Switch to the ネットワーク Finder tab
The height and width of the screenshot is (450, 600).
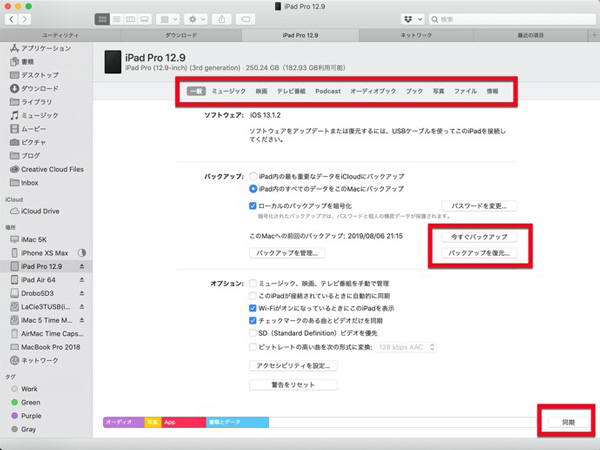416,35
